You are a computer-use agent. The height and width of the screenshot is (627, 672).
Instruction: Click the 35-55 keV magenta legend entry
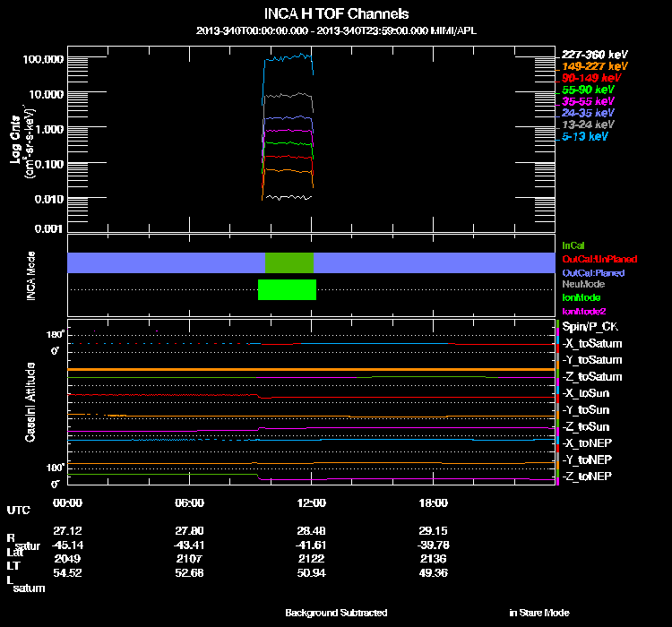coord(588,102)
